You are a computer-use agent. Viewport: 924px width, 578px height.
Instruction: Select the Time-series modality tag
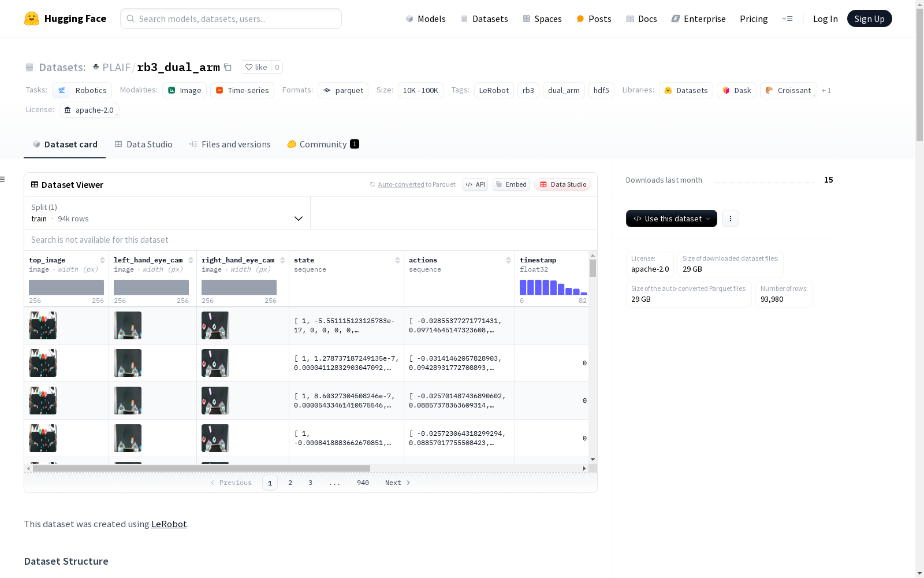(x=243, y=90)
